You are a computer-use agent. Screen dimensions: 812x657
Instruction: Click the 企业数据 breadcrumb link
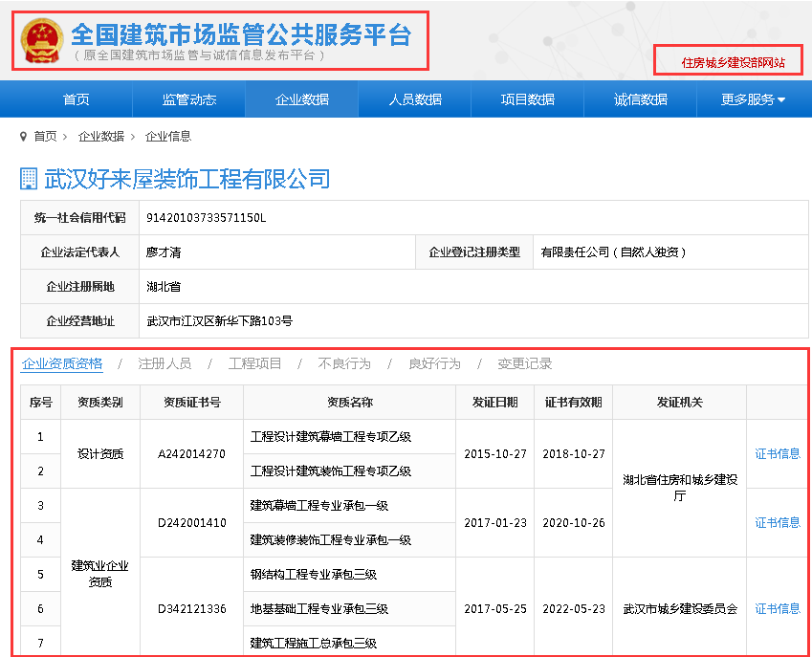pyautogui.click(x=101, y=137)
